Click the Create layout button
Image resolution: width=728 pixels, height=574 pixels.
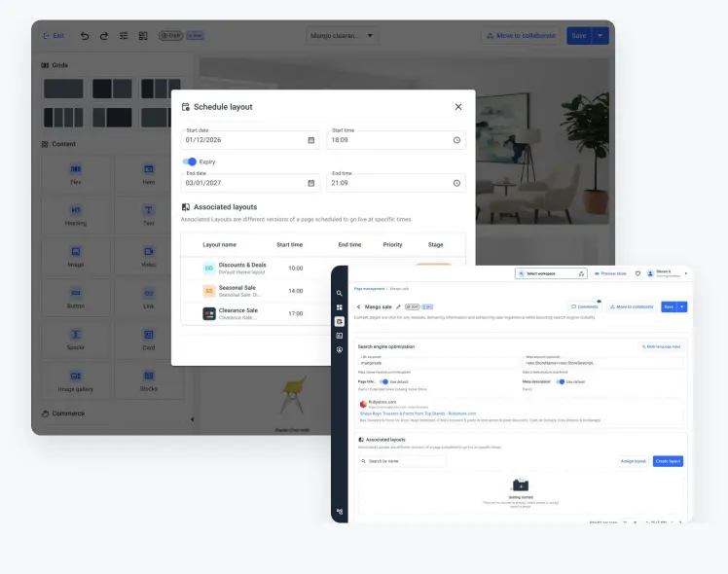click(x=668, y=461)
